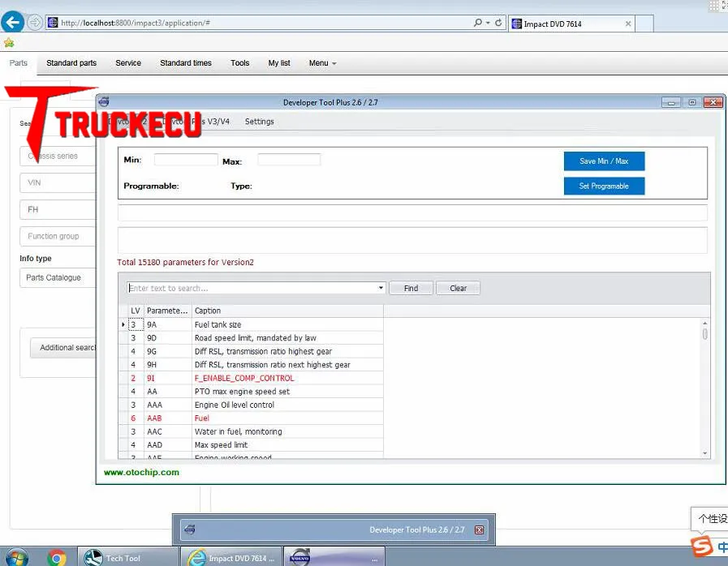This screenshot has width=728, height=566.
Task: Click the Additional search button
Action: click(x=63, y=348)
